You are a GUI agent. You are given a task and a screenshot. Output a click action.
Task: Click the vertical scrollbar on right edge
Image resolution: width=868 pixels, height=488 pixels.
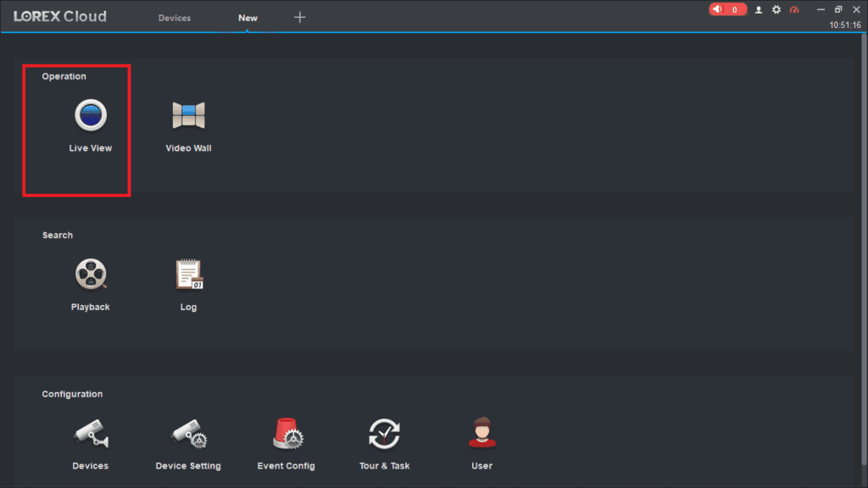tap(864, 249)
